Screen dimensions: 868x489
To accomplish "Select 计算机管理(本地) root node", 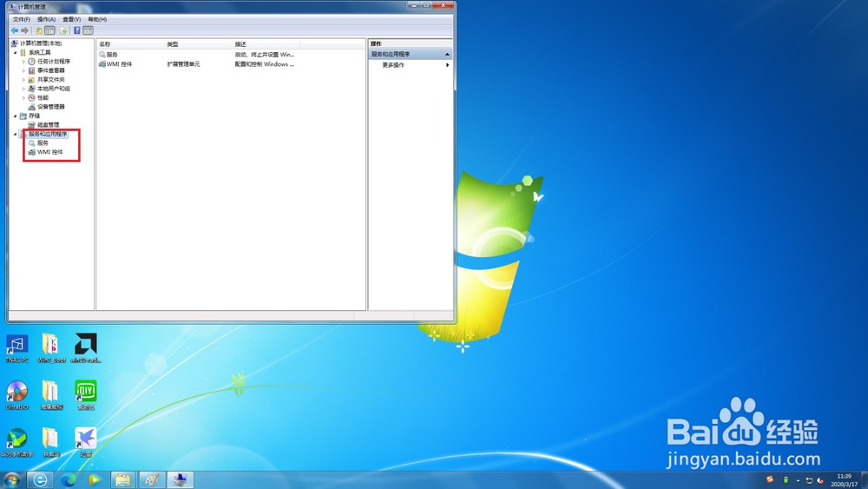I will click(41, 43).
